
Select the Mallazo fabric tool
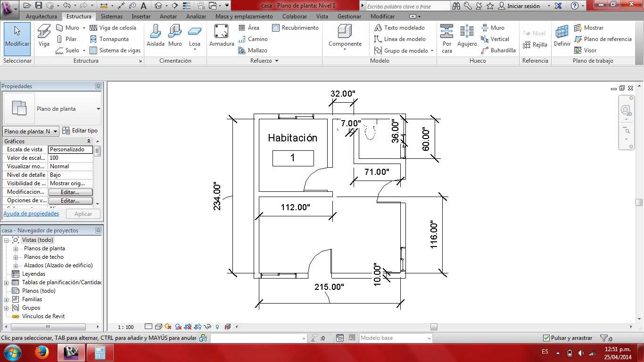(x=253, y=50)
